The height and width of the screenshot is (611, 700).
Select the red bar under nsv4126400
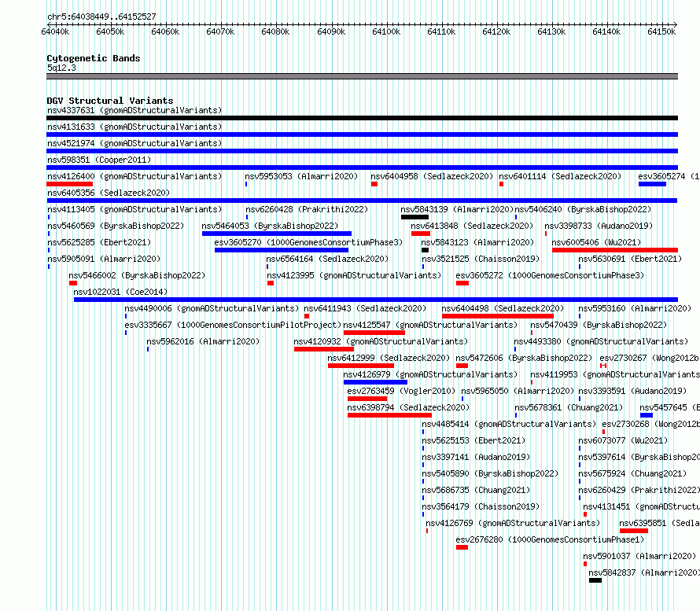(x=70, y=184)
